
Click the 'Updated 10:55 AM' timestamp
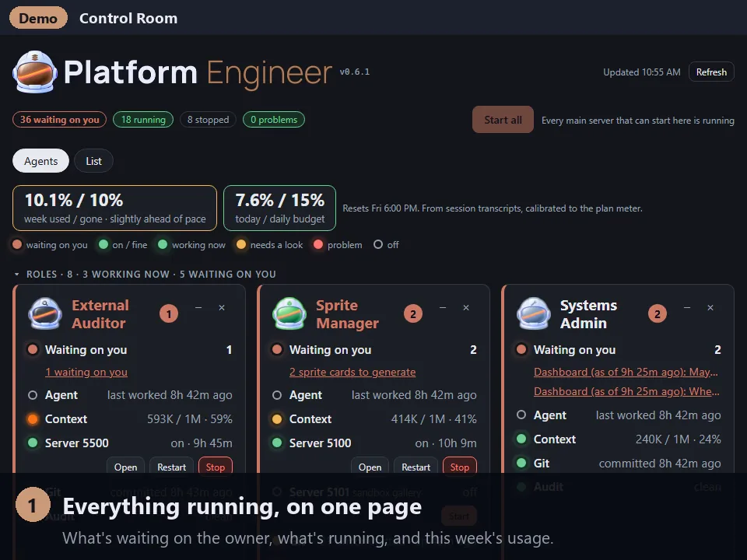pos(642,72)
